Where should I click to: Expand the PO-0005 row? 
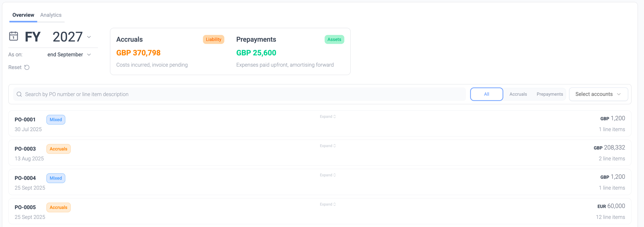[328, 204]
